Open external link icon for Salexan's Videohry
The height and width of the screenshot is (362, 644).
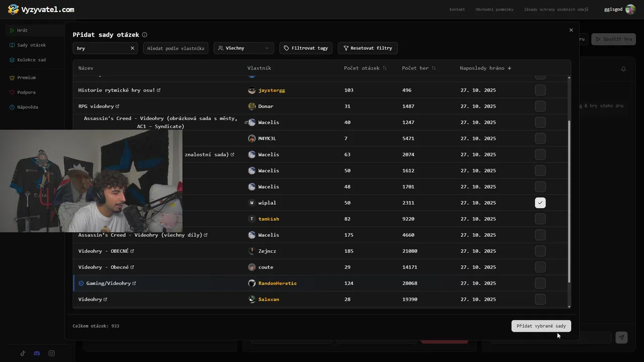point(105,300)
